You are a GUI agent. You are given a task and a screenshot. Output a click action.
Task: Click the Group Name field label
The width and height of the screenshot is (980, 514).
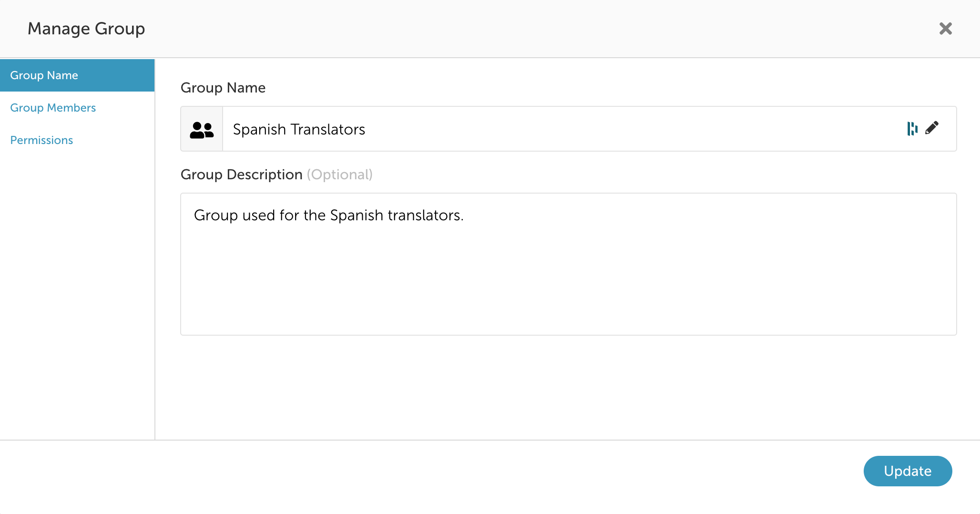click(x=223, y=88)
